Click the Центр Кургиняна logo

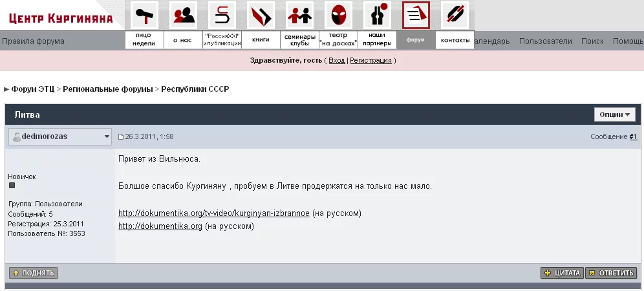(61, 18)
